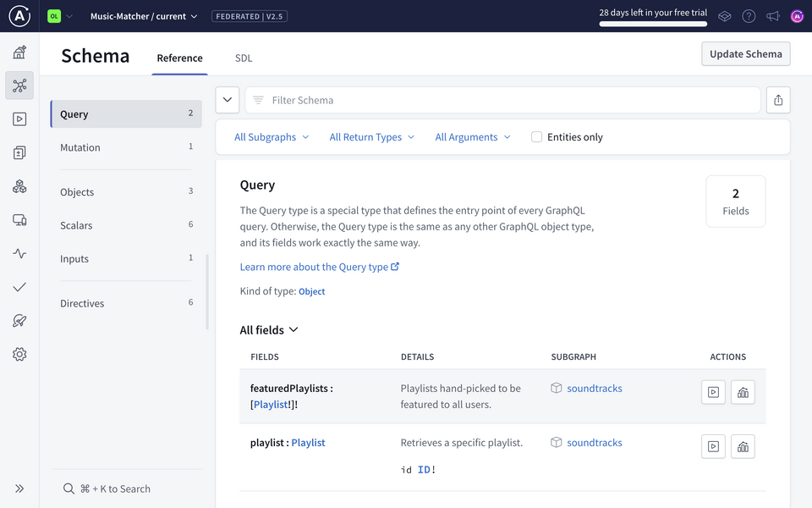The image size is (812, 508).
Task: View field insights chart icon for playlist
Action: 743,446
